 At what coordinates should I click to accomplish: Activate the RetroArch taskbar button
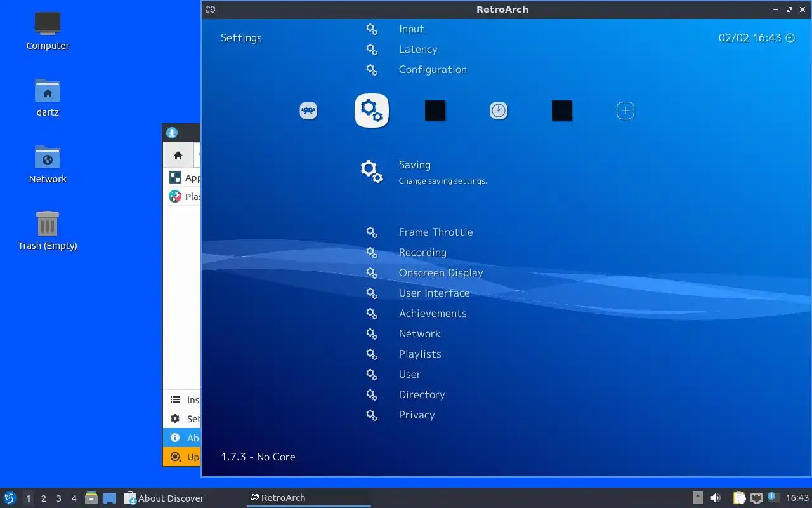pos(309,498)
